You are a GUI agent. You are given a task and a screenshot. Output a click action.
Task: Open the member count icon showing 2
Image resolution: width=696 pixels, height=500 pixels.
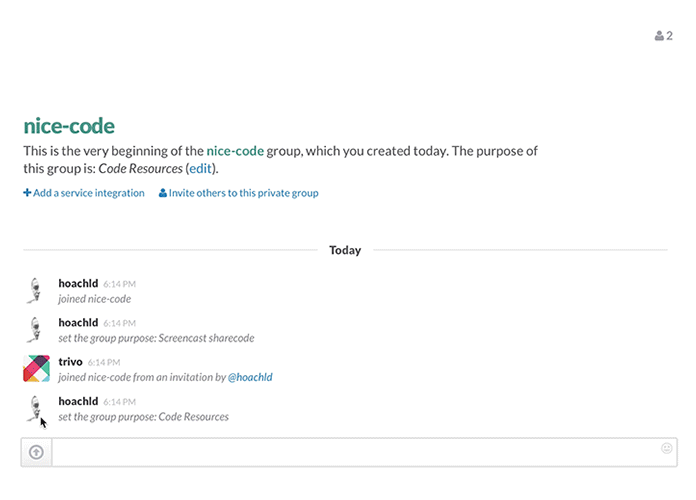(x=663, y=36)
